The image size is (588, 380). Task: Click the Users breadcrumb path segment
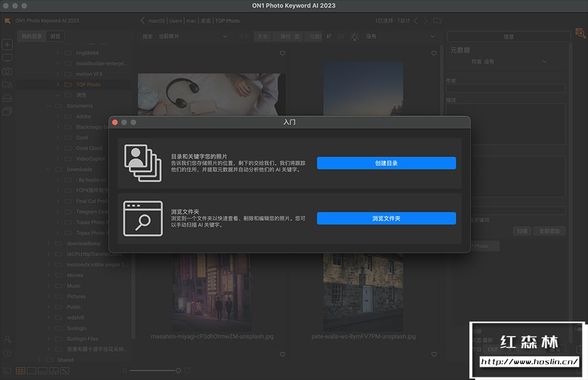(175, 21)
